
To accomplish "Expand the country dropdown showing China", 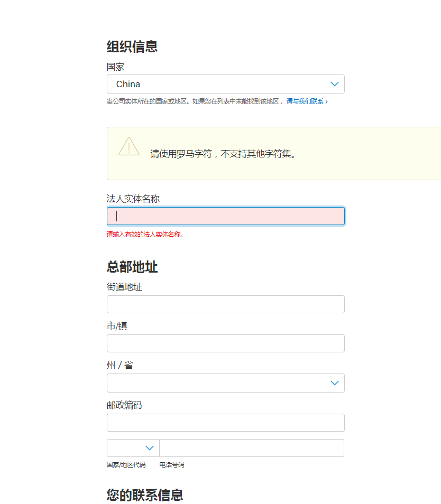I will 225,84.
